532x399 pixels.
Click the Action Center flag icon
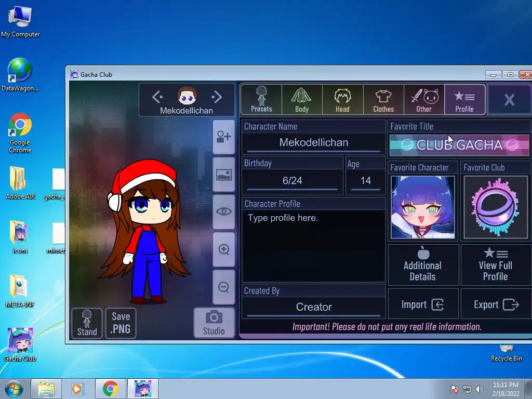(455, 389)
